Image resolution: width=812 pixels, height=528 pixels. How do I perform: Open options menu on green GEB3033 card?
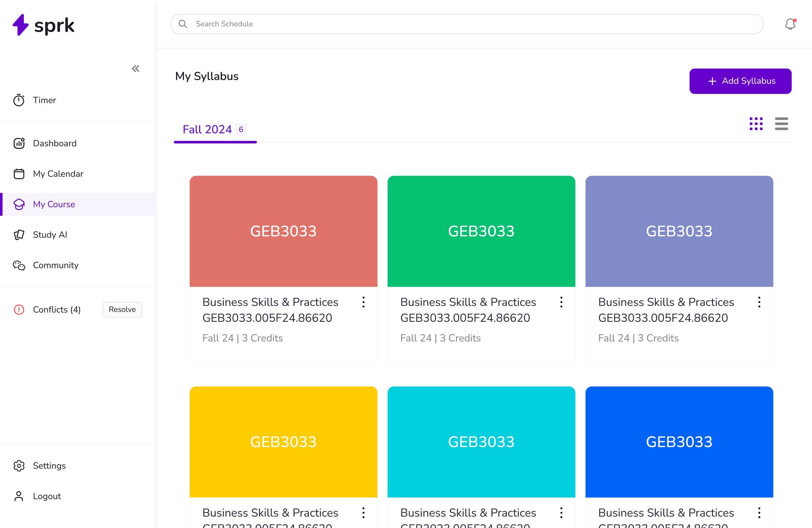click(561, 302)
